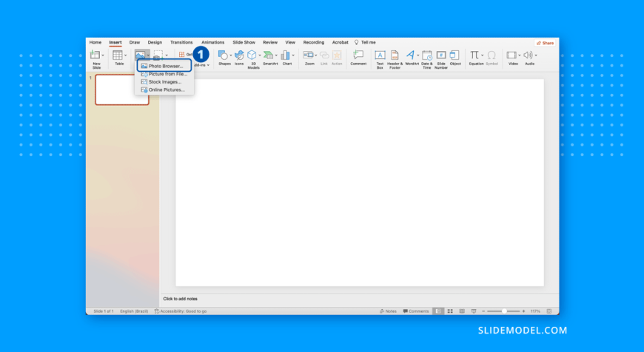This screenshot has height=352, width=644.
Task: Click the Pictures icon in ribbon
Action: (140, 55)
